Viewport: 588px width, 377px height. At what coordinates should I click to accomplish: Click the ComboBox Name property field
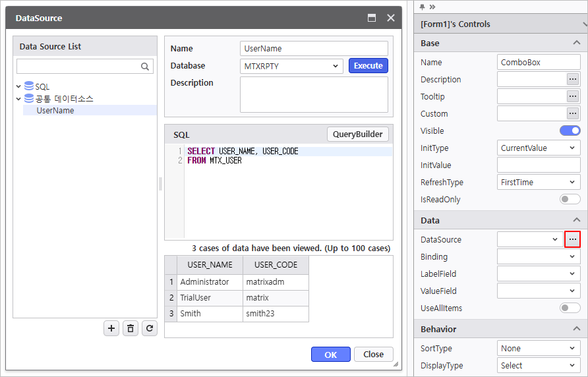click(x=539, y=62)
